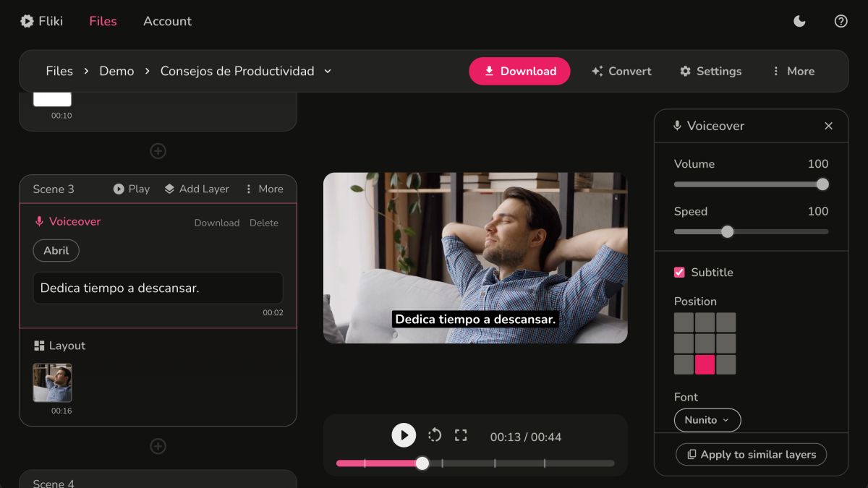Select the Voiceover layer microphone heading

67,221
